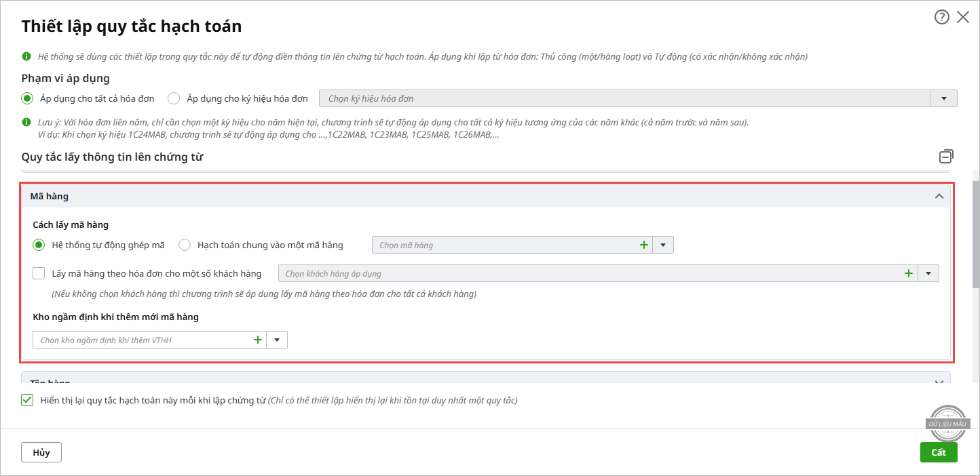980x476 pixels.
Task: Click the green info icon beside Lưu ý
Action: coord(26,123)
